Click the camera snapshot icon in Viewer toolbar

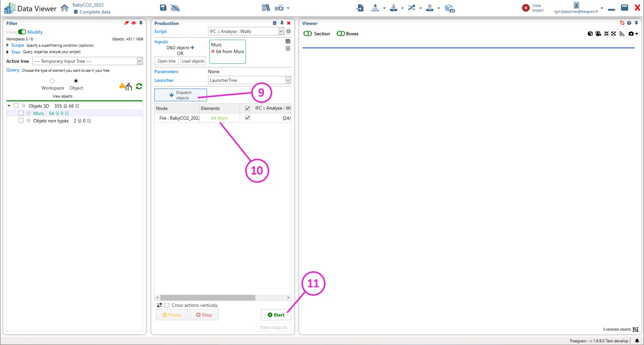pyautogui.click(x=631, y=34)
